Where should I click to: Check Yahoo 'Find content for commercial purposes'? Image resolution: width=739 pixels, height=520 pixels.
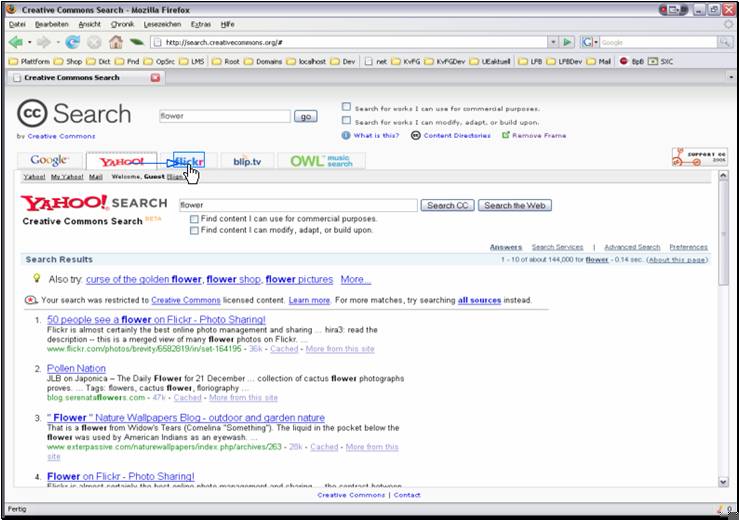click(194, 218)
